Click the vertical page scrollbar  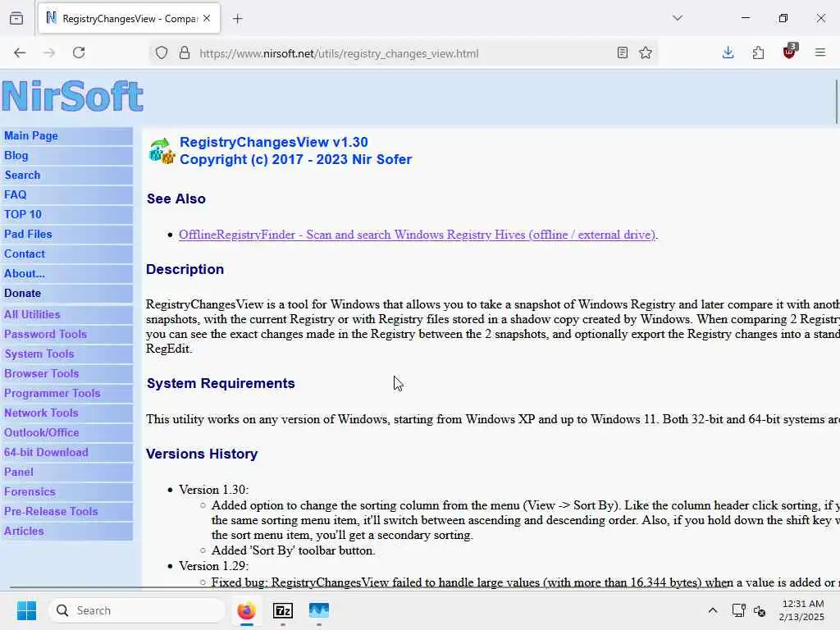coord(837,102)
